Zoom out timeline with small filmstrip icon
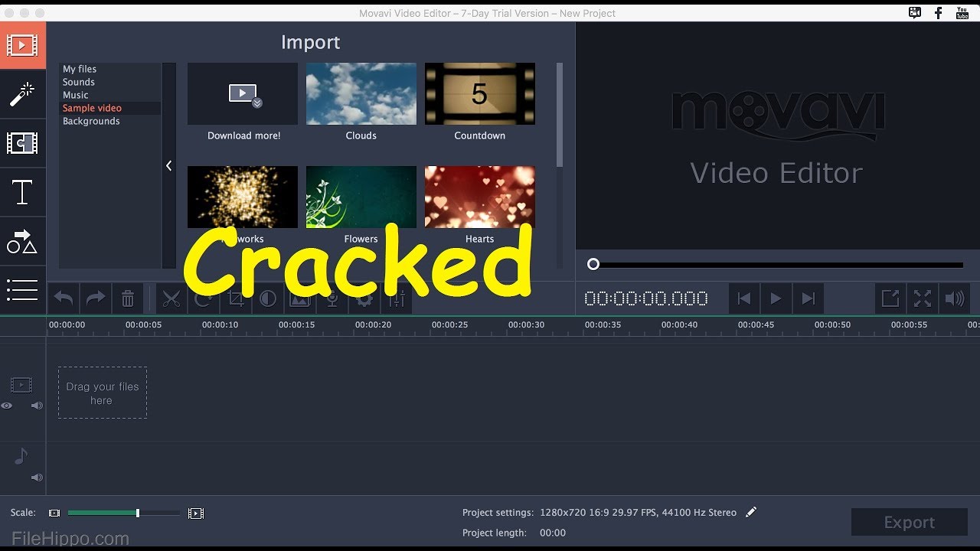Viewport: 980px width, 551px height. click(x=54, y=514)
